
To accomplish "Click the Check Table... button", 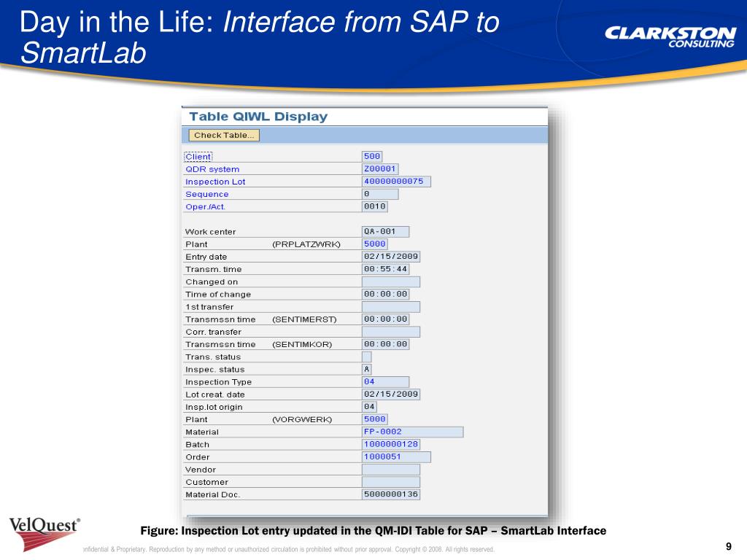I will click(224, 135).
